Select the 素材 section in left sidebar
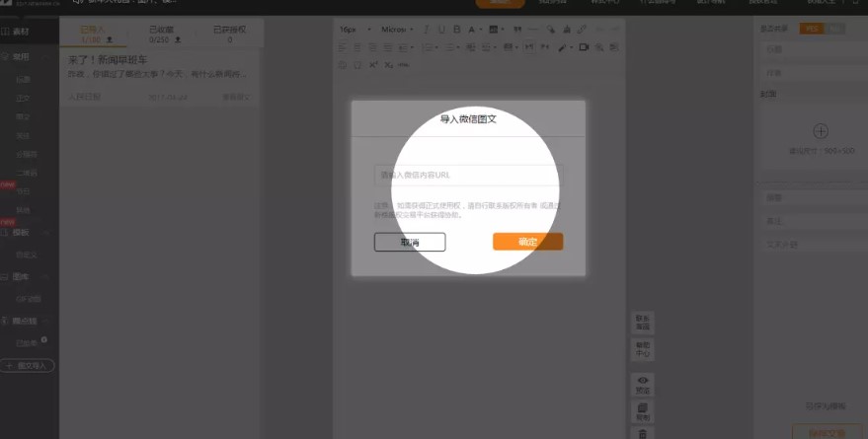This screenshot has width=868, height=439. click(x=17, y=33)
